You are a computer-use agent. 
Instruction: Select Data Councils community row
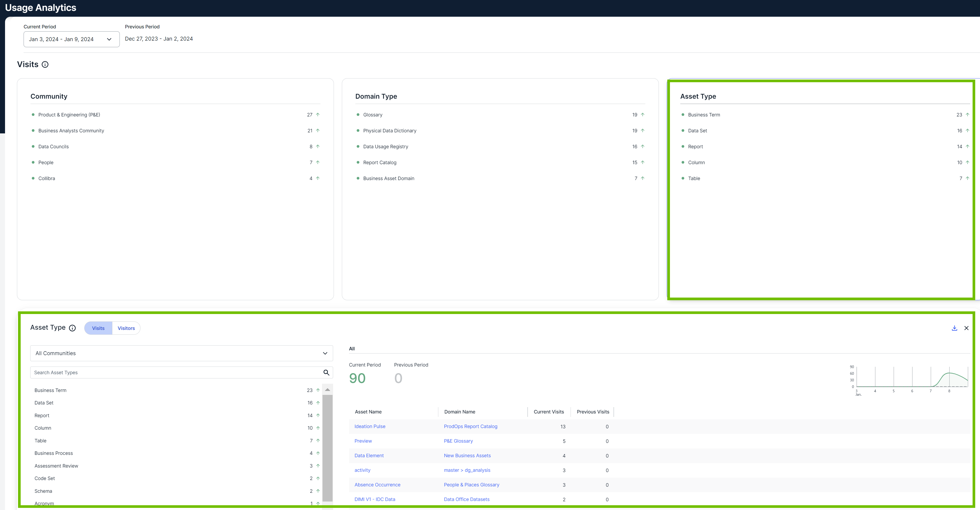click(x=175, y=147)
